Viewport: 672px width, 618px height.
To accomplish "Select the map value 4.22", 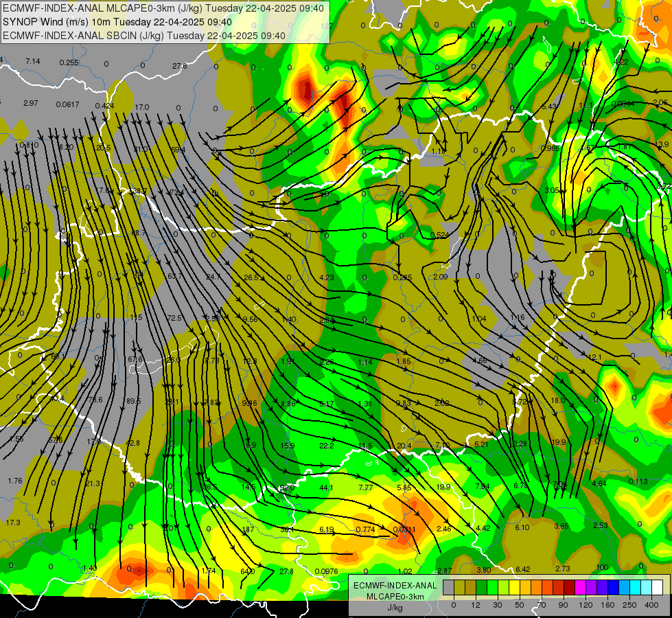I will tap(621, 62).
